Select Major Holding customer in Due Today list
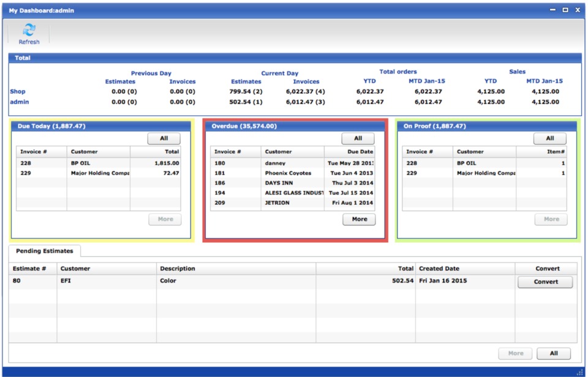 [100, 173]
